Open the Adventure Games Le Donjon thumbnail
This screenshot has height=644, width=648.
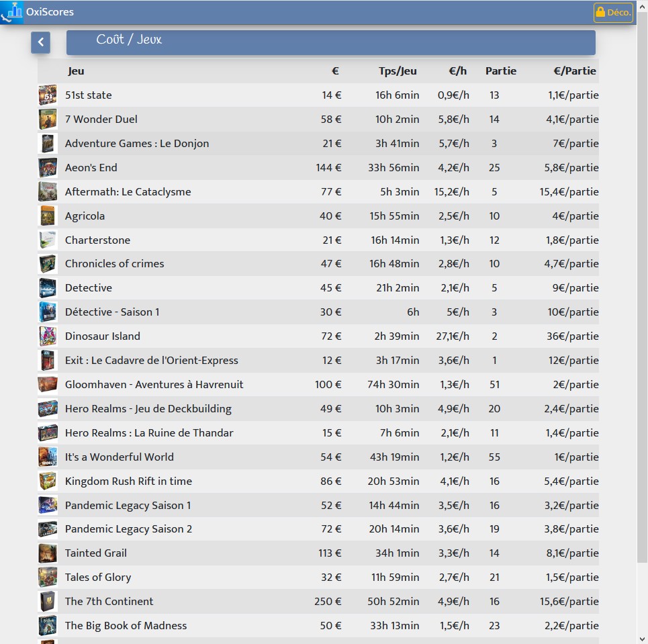tap(48, 144)
